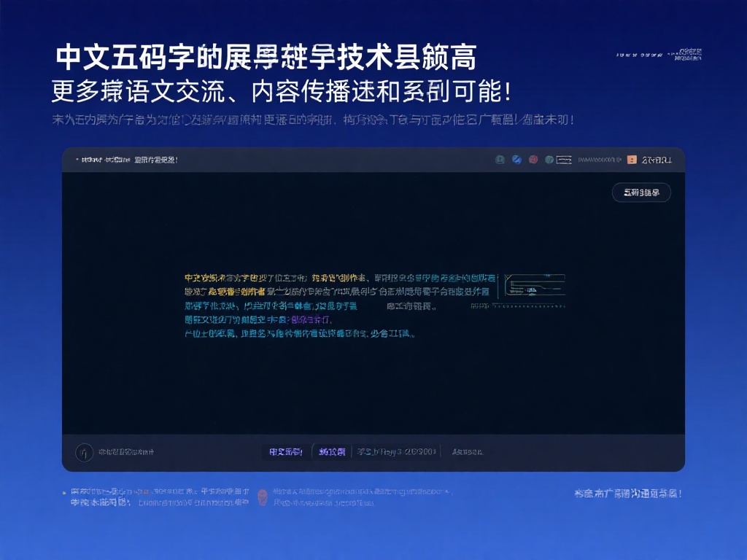Click the panel title text beside red dot
The height and width of the screenshot is (560, 747).
tap(129, 160)
